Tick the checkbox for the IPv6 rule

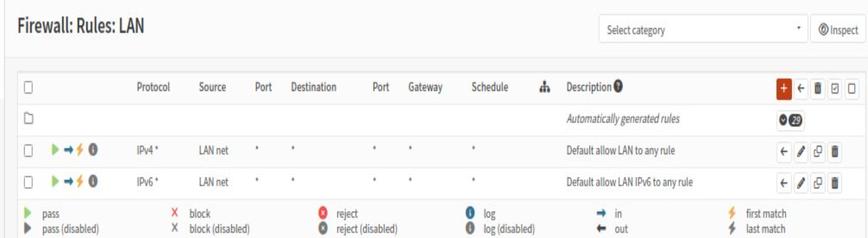(x=29, y=182)
